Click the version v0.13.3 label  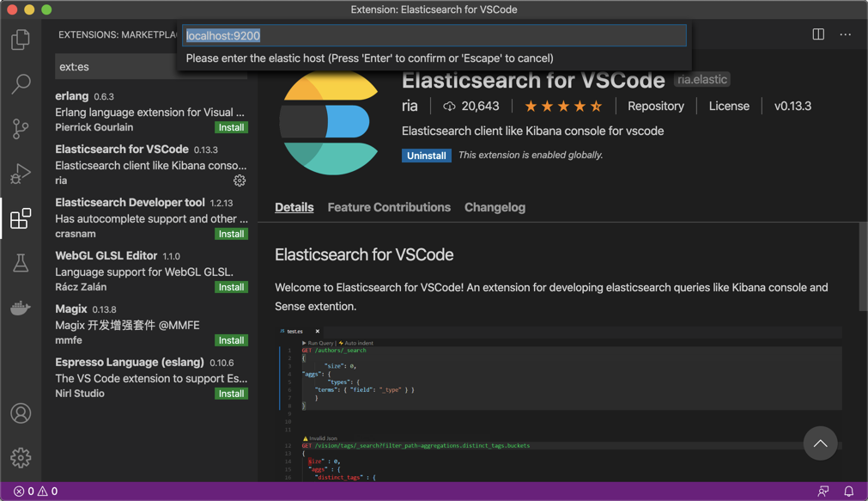tap(792, 106)
